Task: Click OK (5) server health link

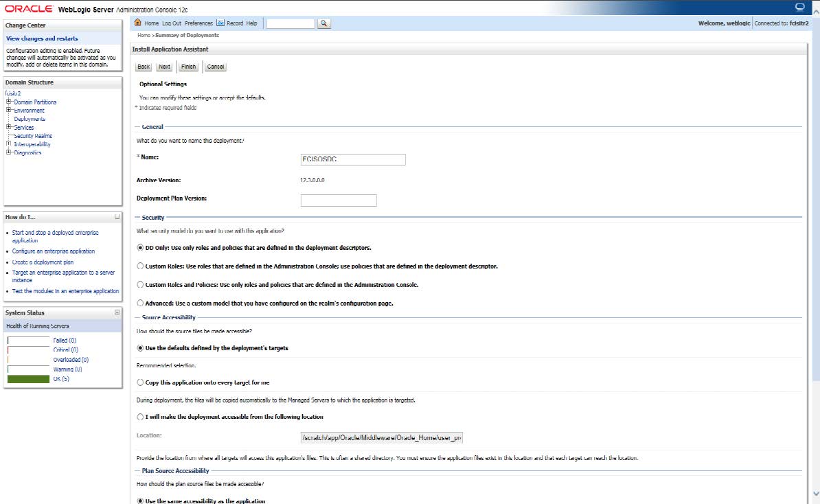Action: (x=61, y=379)
